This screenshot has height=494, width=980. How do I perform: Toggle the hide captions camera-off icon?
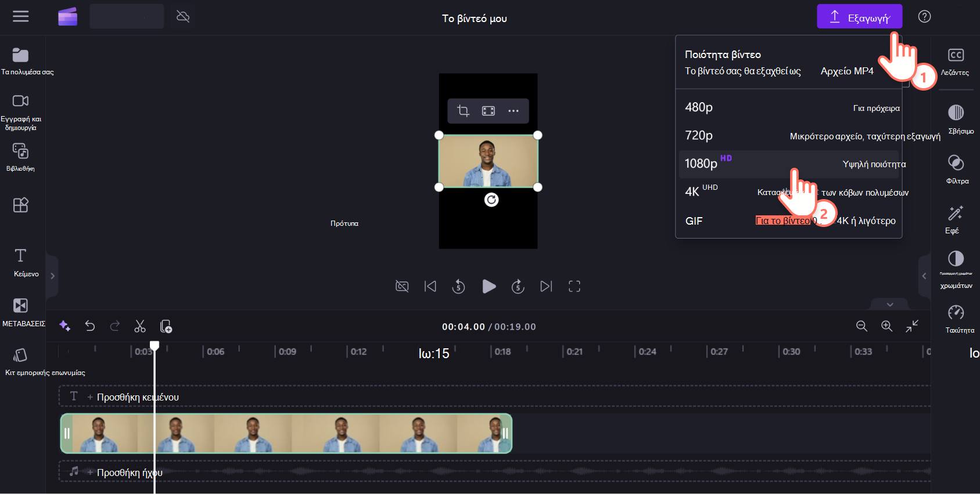tap(402, 286)
